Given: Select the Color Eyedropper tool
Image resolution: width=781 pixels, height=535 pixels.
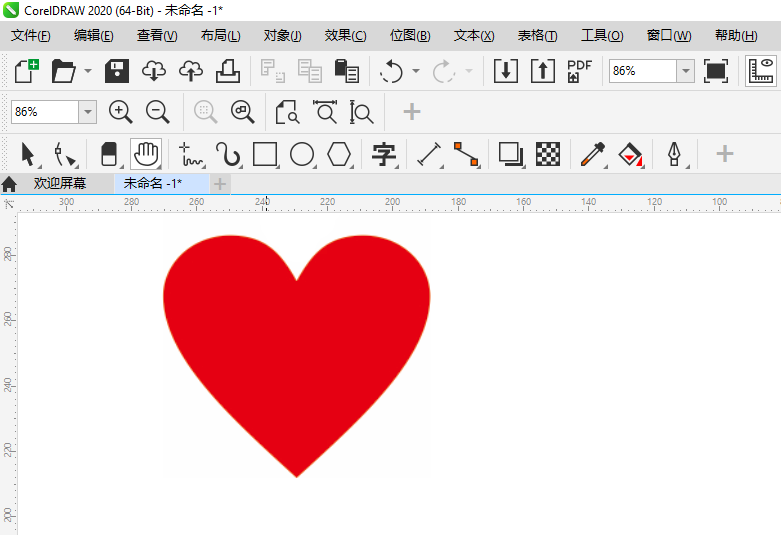Looking at the screenshot, I should tap(593, 154).
